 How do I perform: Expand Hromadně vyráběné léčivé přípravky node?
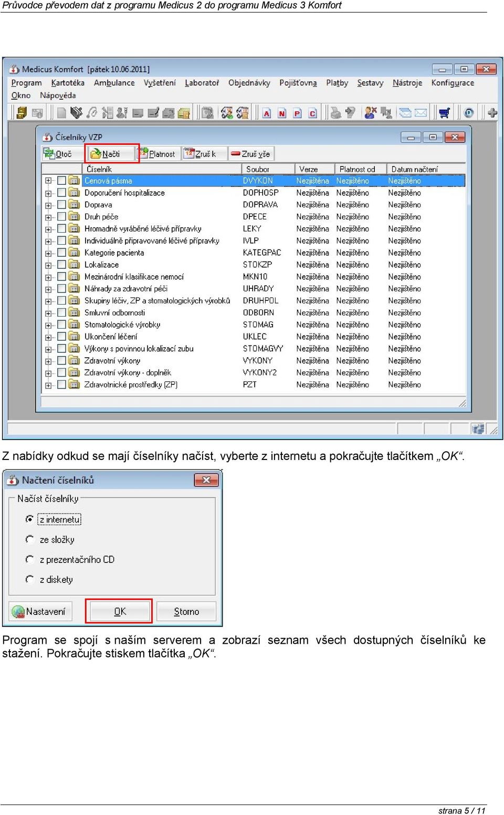click(x=48, y=229)
